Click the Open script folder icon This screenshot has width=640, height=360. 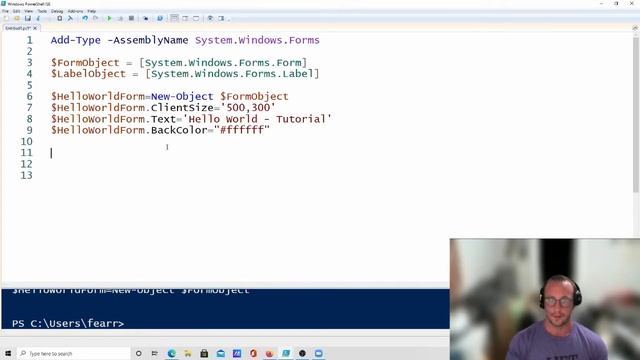pyautogui.click(x=17, y=18)
